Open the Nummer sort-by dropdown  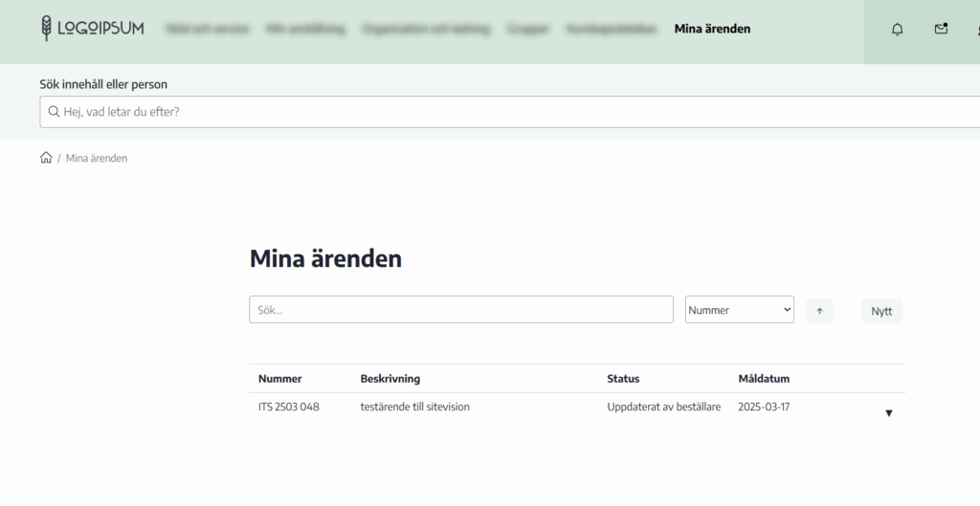(739, 310)
